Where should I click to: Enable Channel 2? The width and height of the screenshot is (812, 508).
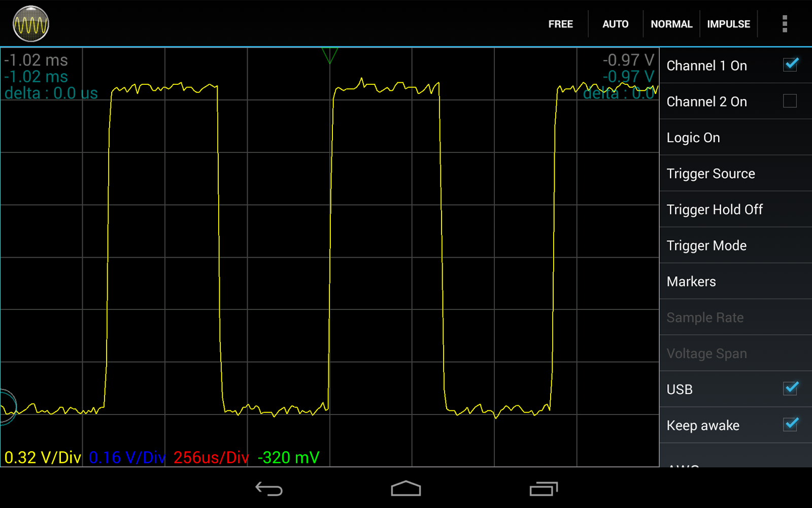790,101
